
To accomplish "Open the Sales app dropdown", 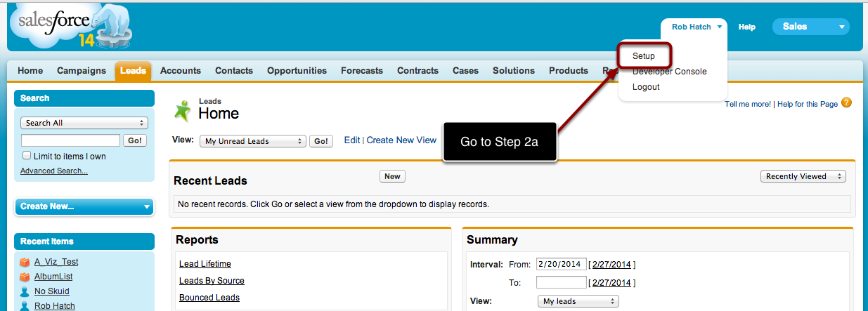I will (811, 27).
